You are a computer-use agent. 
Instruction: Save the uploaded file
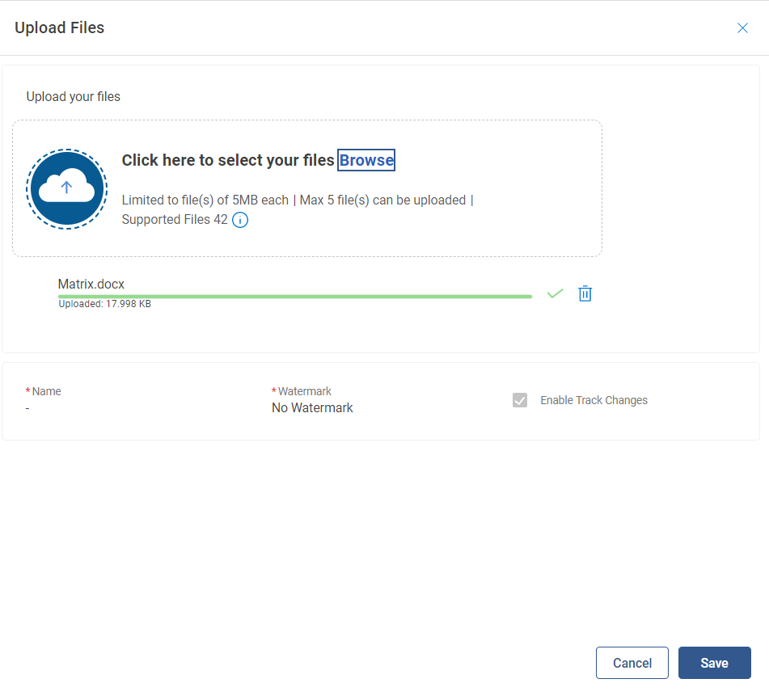(x=714, y=663)
